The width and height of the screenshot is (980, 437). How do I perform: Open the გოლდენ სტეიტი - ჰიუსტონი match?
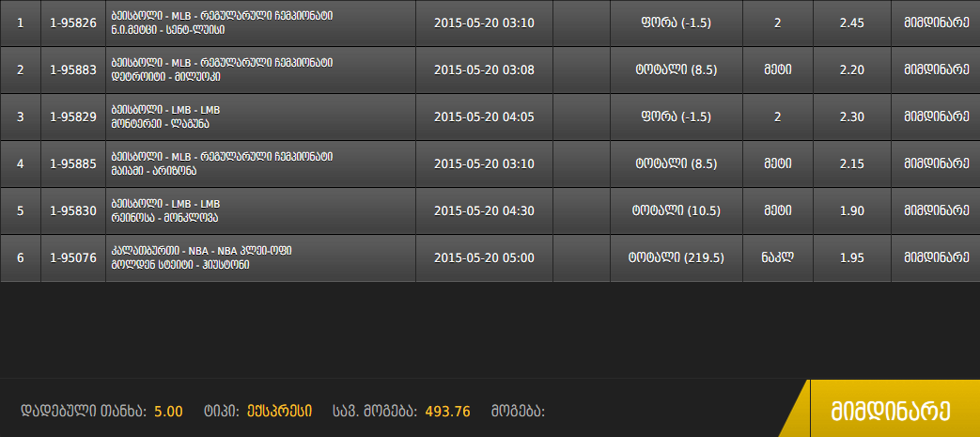pos(180,264)
